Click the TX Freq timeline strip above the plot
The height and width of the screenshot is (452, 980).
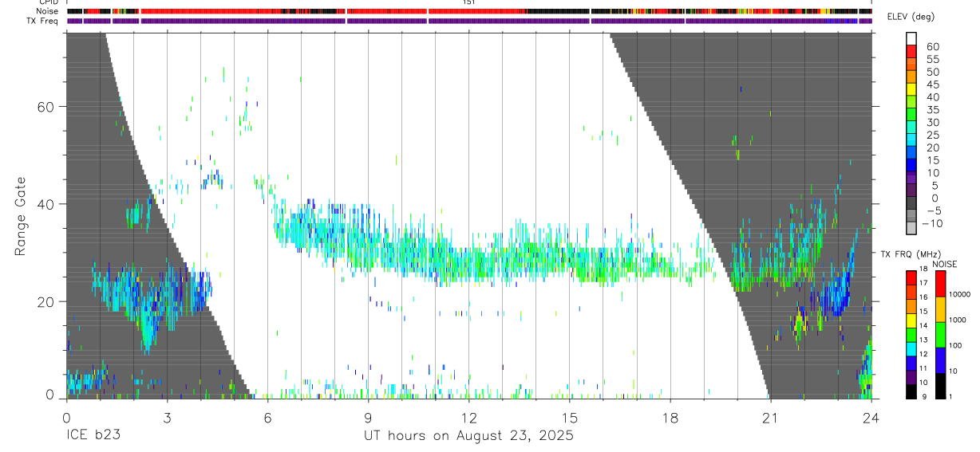pos(469,21)
